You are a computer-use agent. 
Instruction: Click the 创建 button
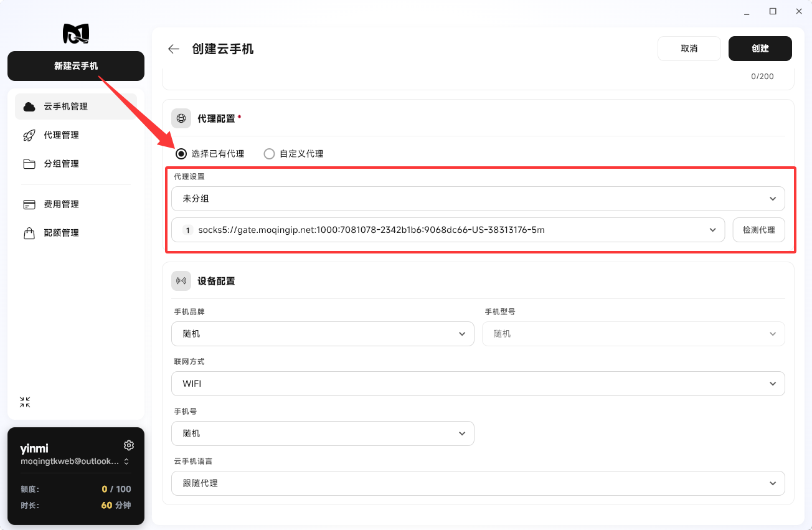click(760, 49)
